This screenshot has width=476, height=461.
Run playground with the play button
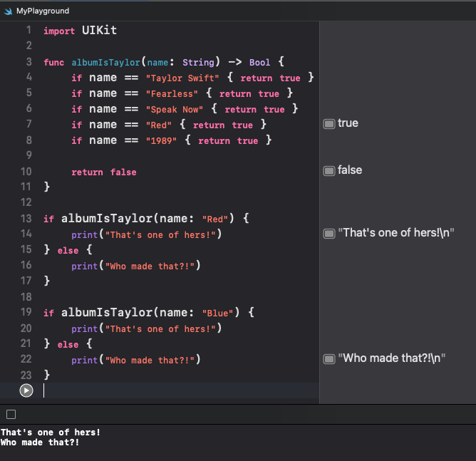[x=26, y=390]
